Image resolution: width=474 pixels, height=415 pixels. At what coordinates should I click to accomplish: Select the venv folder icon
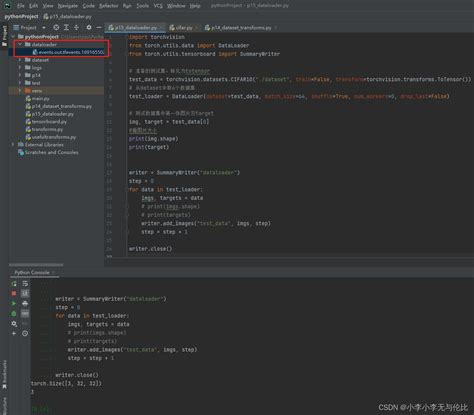pos(28,91)
